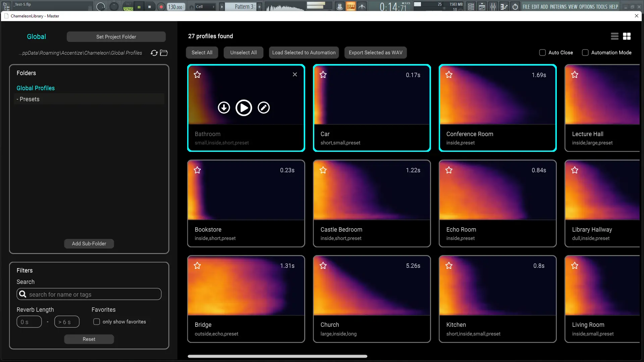Favorite the Car profile with its star
This screenshot has width=644, height=362.
(323, 75)
